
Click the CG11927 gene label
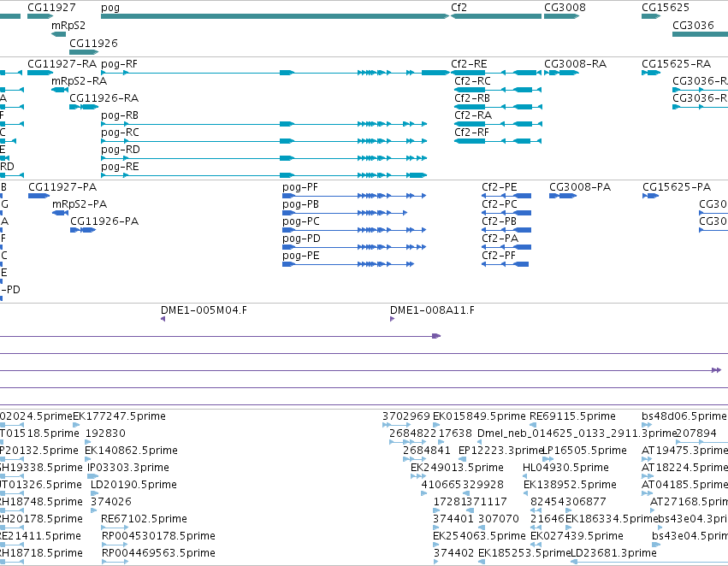[51, 8]
